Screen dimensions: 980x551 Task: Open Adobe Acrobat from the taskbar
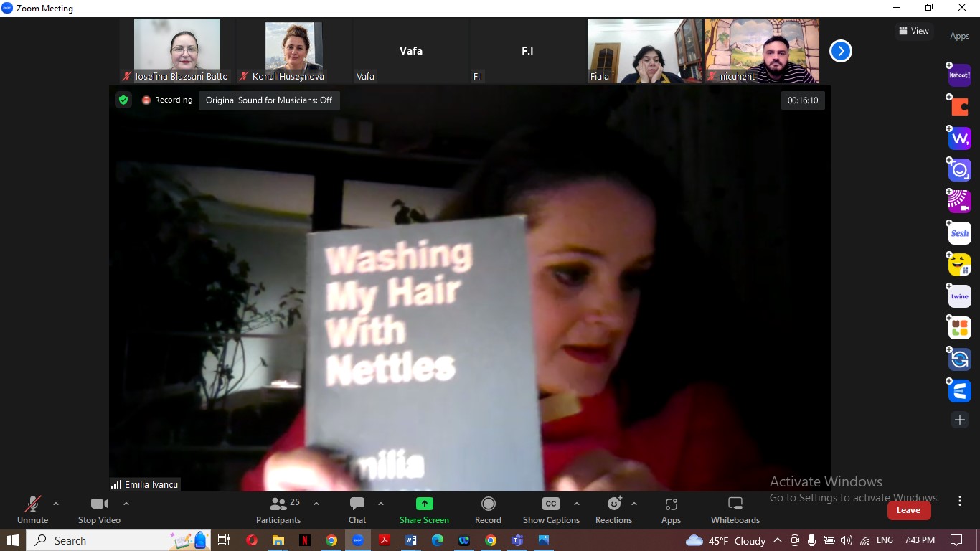click(x=385, y=540)
